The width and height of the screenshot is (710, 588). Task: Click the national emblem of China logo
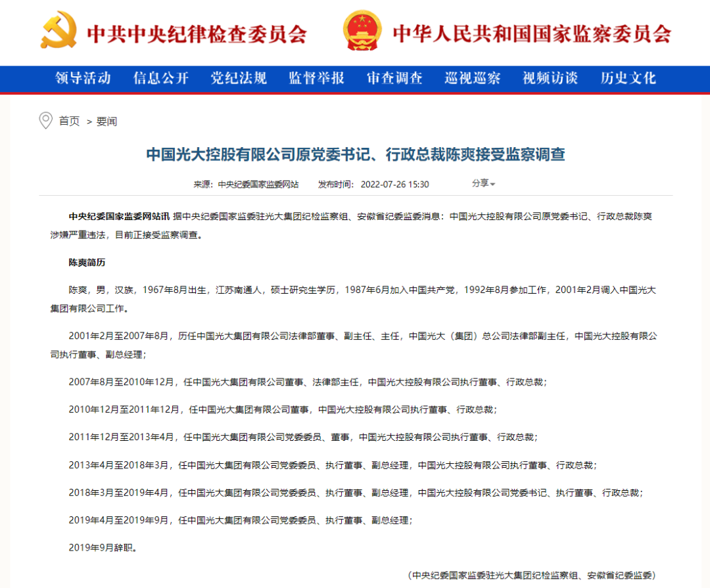362,30
